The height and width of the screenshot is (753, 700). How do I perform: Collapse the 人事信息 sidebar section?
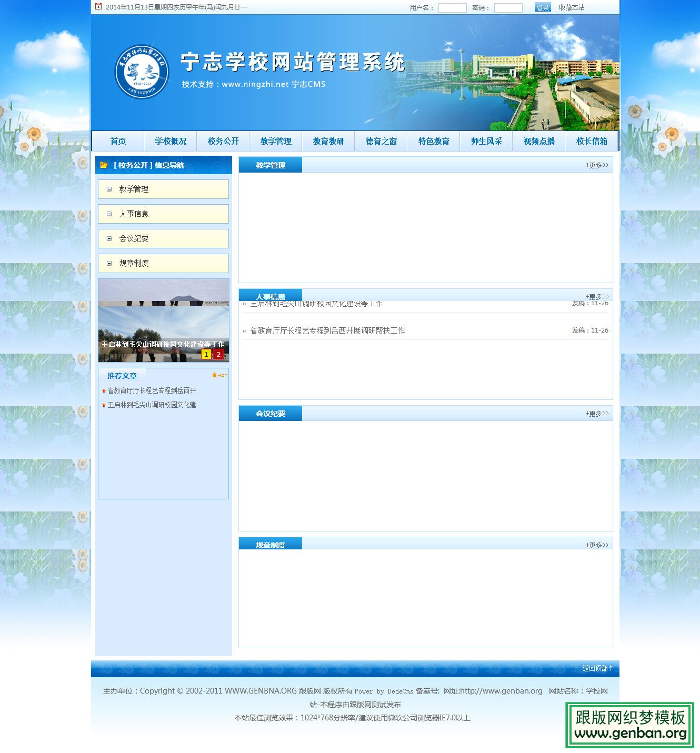click(109, 214)
